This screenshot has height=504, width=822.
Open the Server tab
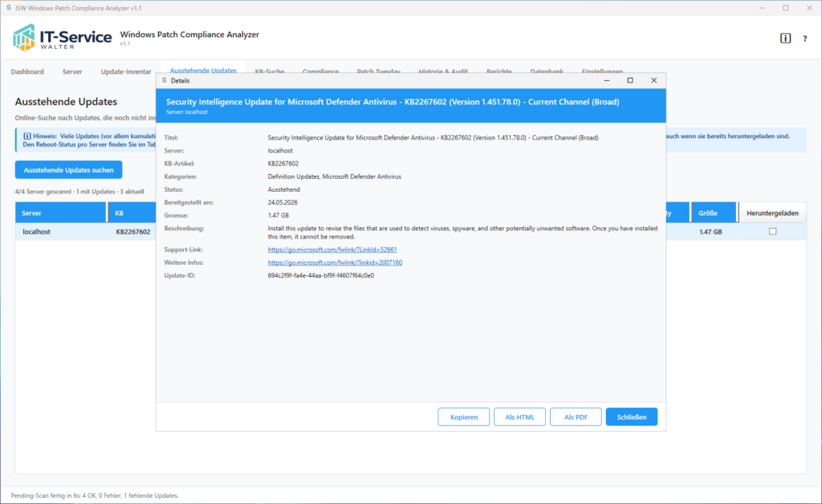click(x=72, y=71)
